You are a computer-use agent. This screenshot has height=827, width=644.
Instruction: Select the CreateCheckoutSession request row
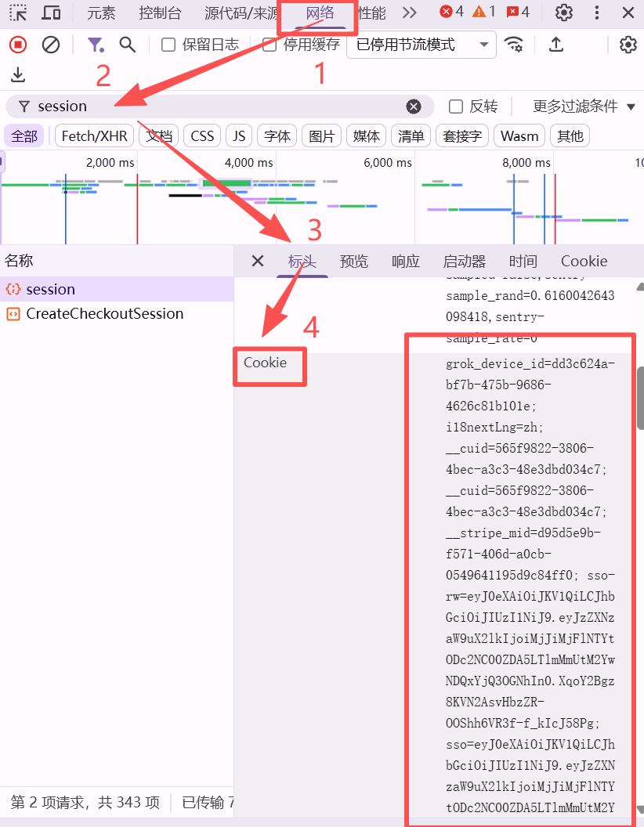[x=117, y=314]
